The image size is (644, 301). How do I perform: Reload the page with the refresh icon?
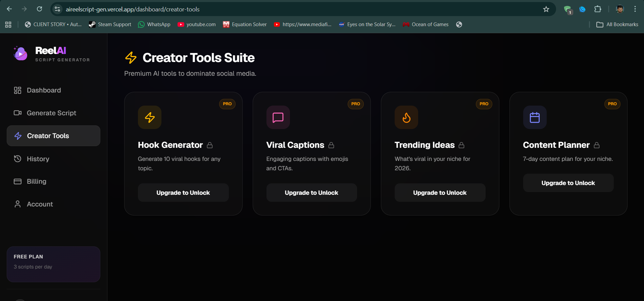click(40, 9)
